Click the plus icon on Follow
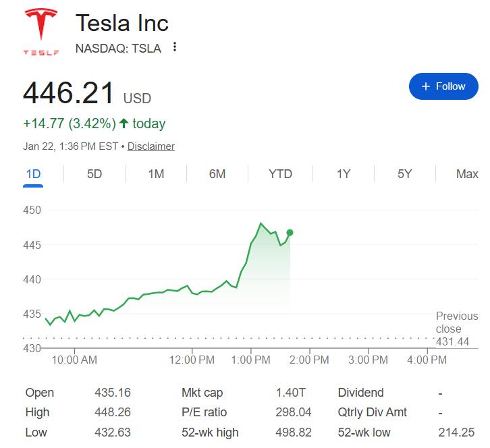This screenshot has width=490, height=448. click(425, 86)
